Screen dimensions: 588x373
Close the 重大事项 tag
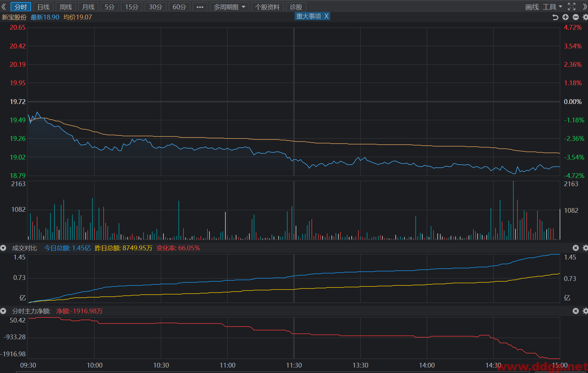pyautogui.click(x=326, y=16)
